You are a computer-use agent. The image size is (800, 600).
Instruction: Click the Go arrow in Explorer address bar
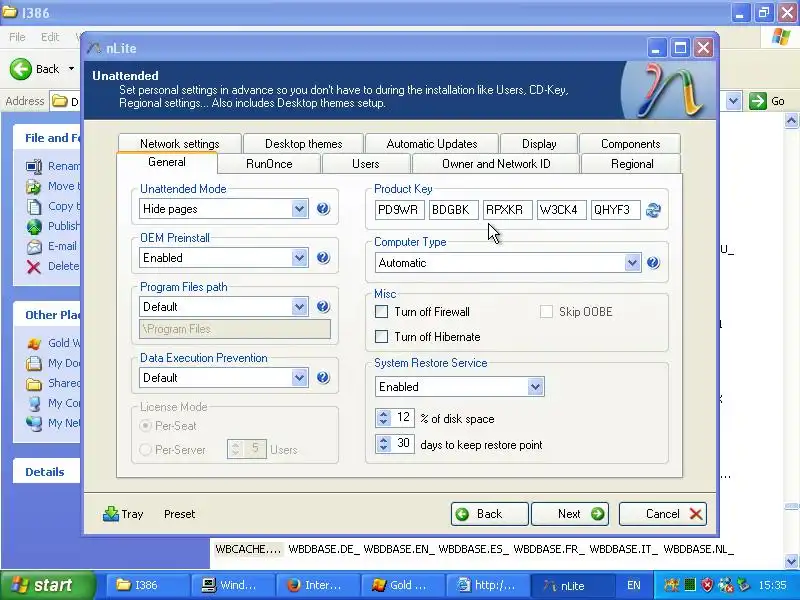(x=758, y=101)
